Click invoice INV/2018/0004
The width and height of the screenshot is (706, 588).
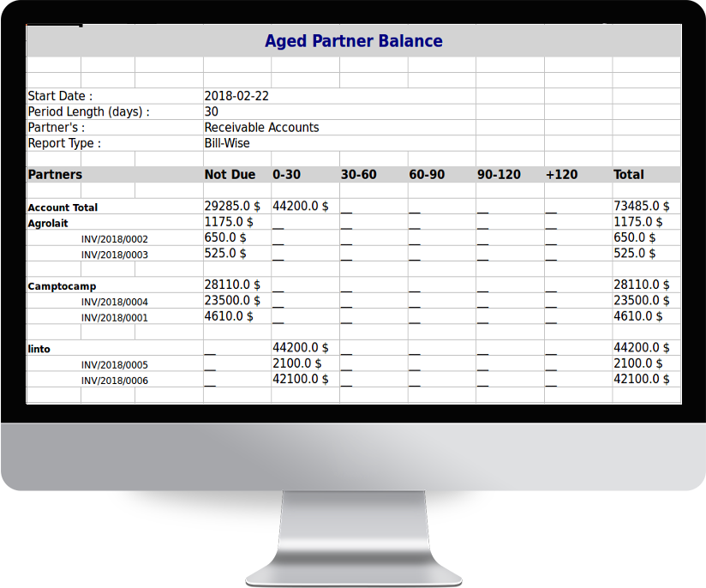[x=114, y=303]
